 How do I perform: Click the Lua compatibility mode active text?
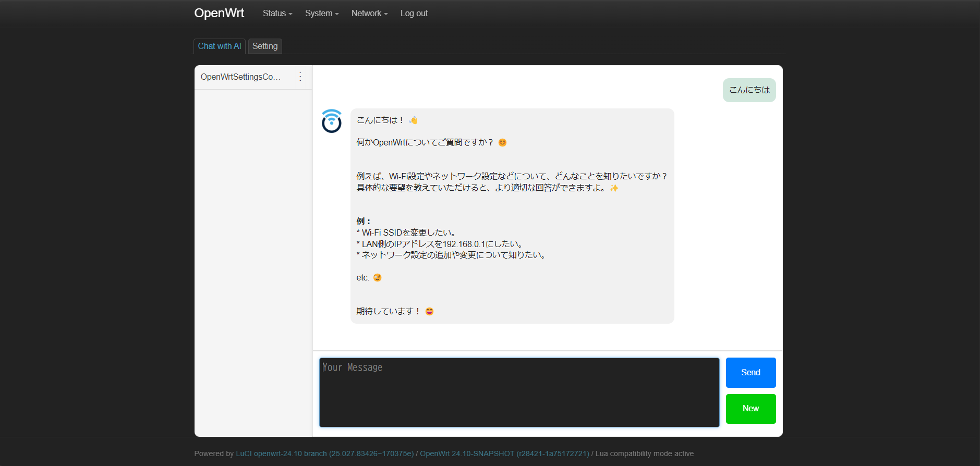[645, 453]
